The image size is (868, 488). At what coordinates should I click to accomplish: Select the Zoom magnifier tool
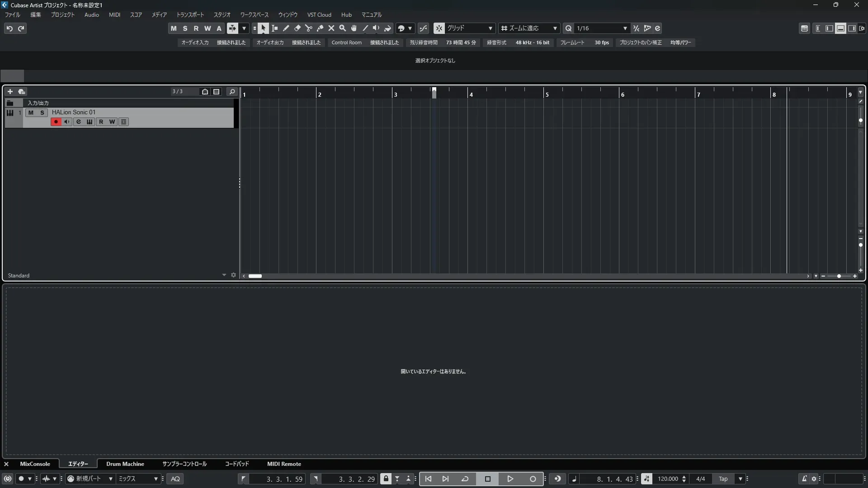click(343, 28)
